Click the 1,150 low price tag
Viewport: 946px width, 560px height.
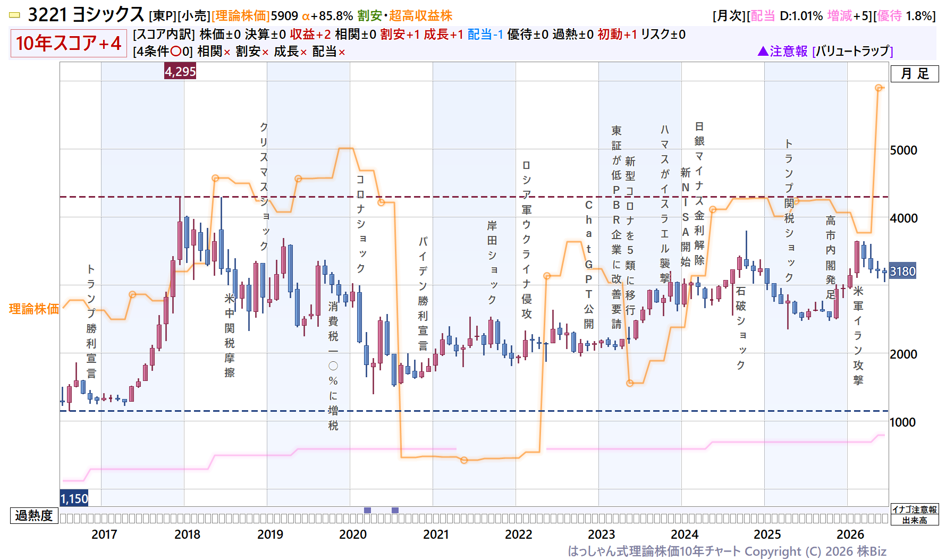[74, 498]
